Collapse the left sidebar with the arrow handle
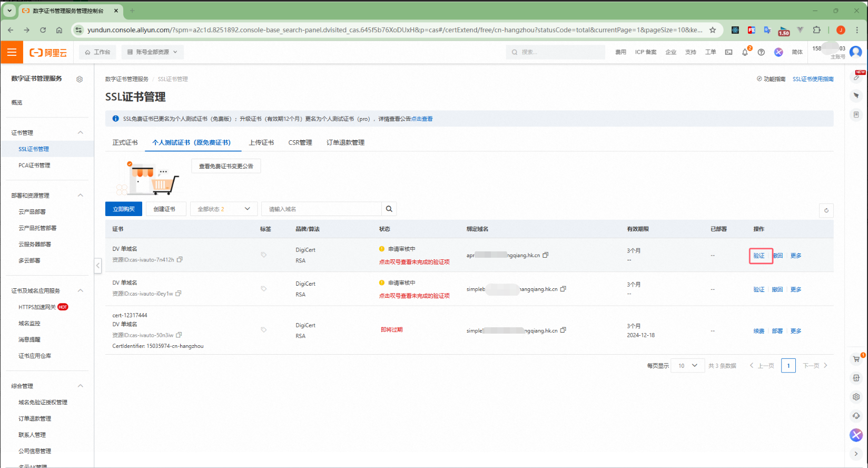Viewport: 868px width, 468px height. 98,266
